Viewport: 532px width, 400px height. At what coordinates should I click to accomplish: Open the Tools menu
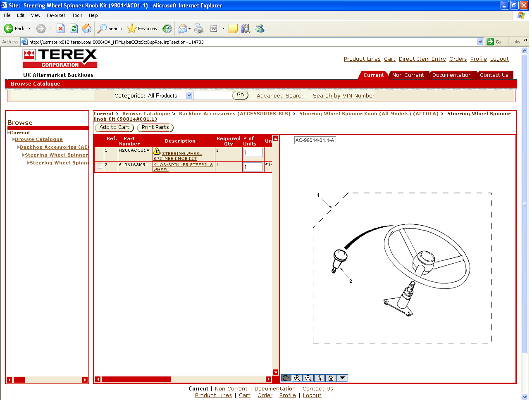point(77,15)
